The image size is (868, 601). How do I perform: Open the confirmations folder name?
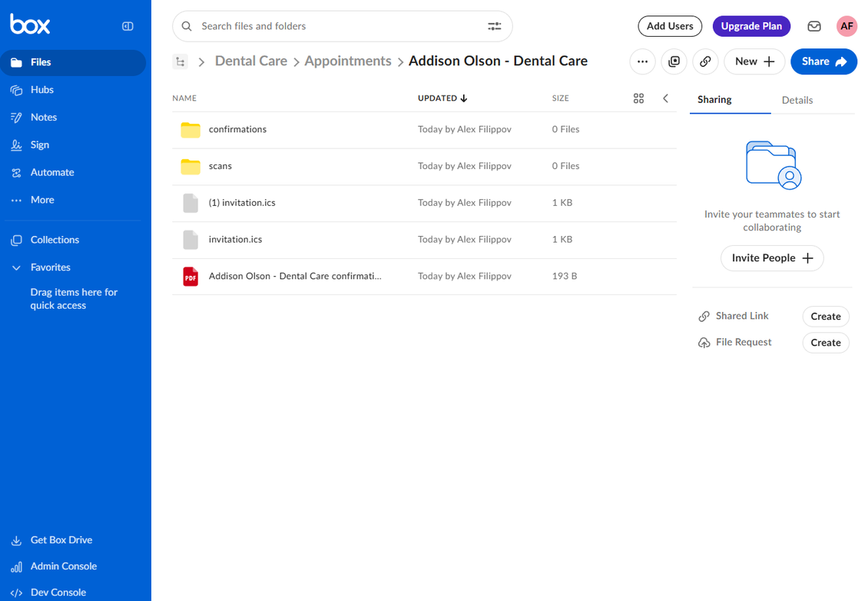[x=237, y=129]
